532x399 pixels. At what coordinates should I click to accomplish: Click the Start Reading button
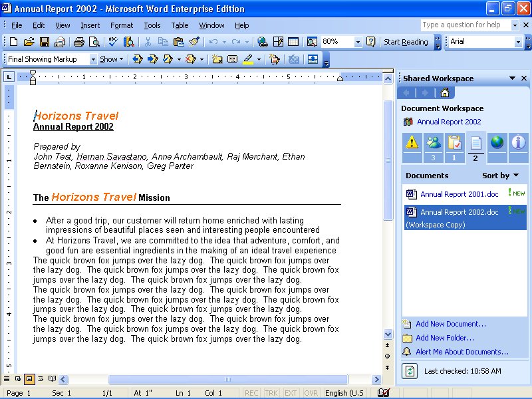tap(406, 42)
